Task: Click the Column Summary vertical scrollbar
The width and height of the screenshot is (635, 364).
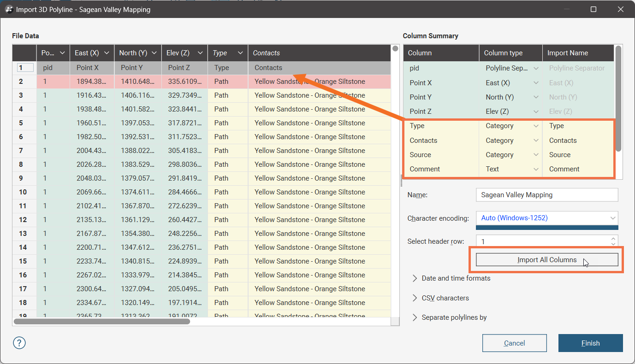Action: pyautogui.click(x=618, y=98)
